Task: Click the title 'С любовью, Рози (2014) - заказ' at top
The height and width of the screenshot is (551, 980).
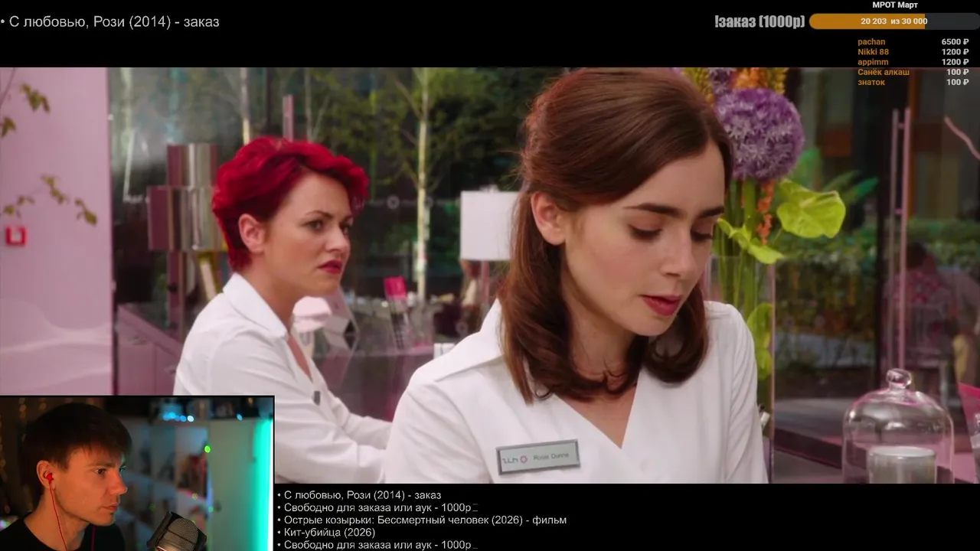Action: point(113,22)
